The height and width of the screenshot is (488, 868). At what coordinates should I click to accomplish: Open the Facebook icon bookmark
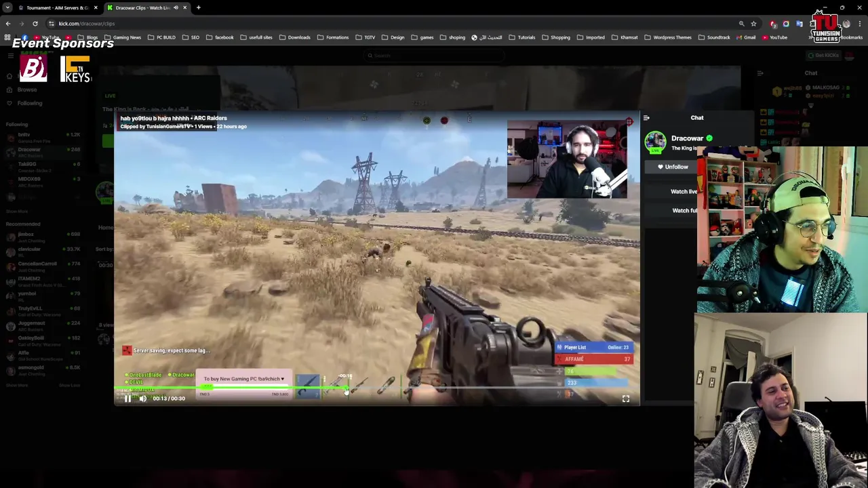coord(24,37)
